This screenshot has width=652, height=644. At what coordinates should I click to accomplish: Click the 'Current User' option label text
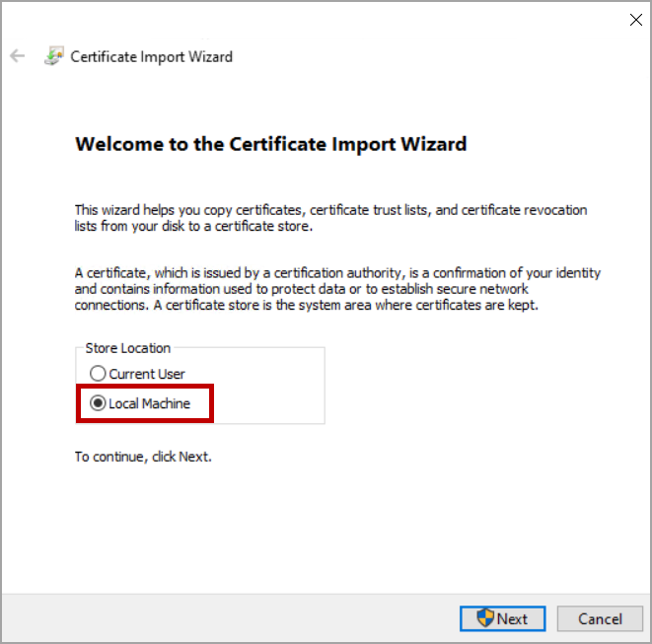pos(147,374)
